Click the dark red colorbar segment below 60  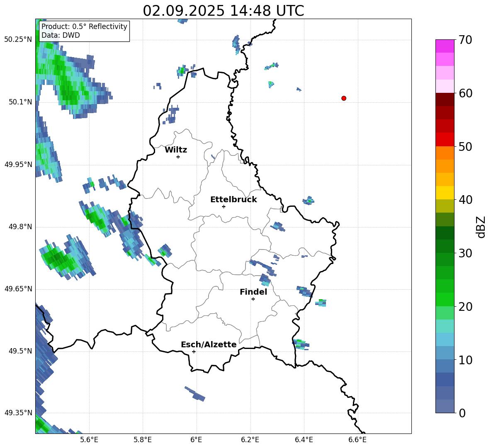(x=445, y=99)
